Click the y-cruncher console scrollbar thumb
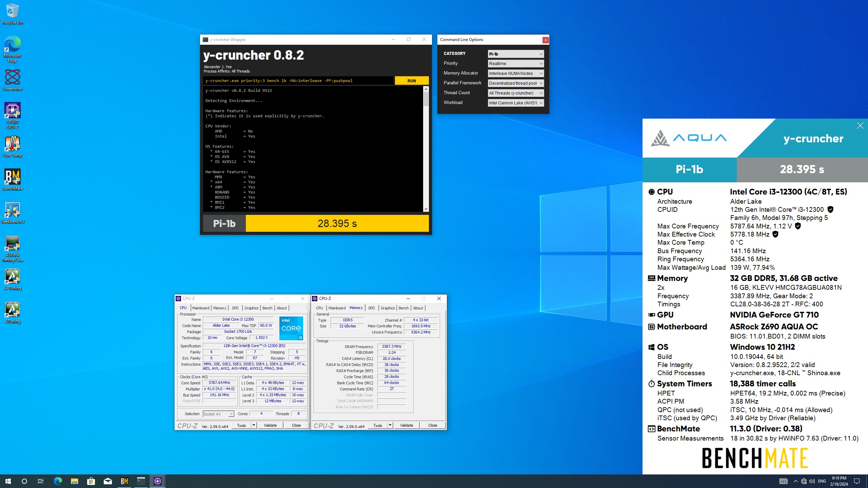This screenshot has height=488, width=868. pos(426,99)
